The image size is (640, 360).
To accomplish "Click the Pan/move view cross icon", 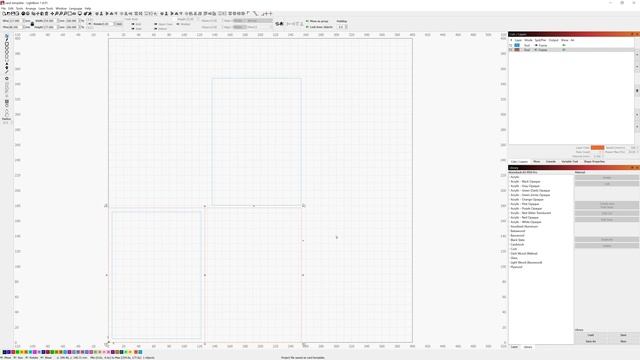I will point(52,13).
